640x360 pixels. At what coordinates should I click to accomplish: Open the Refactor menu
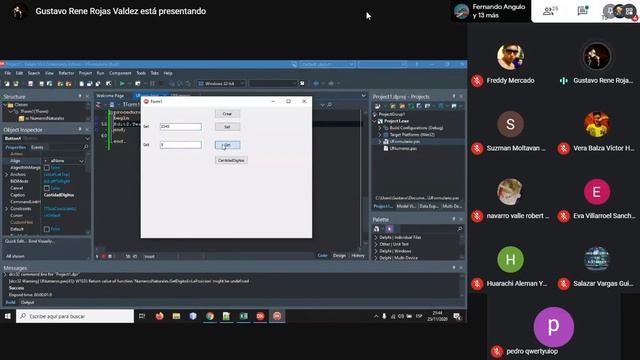coord(66,73)
